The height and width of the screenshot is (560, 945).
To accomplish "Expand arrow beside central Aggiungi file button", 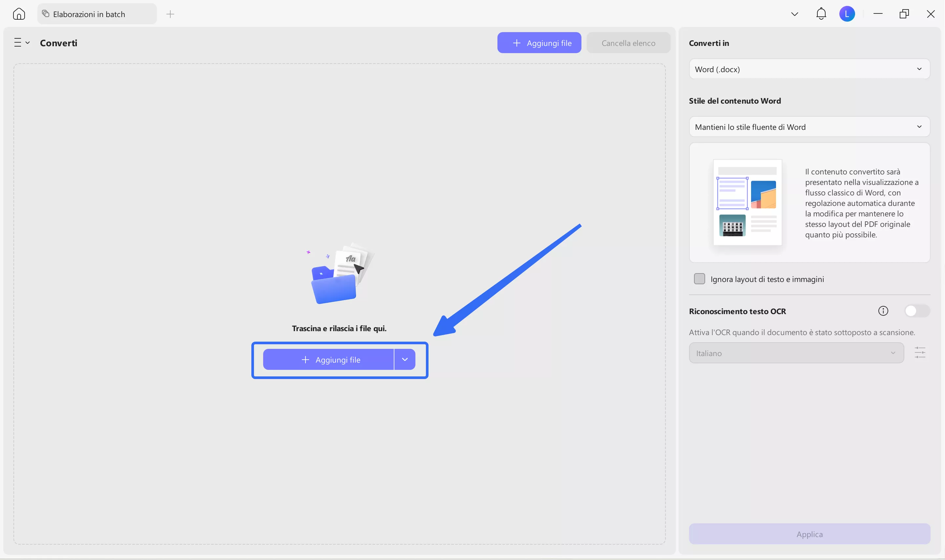I will click(405, 360).
